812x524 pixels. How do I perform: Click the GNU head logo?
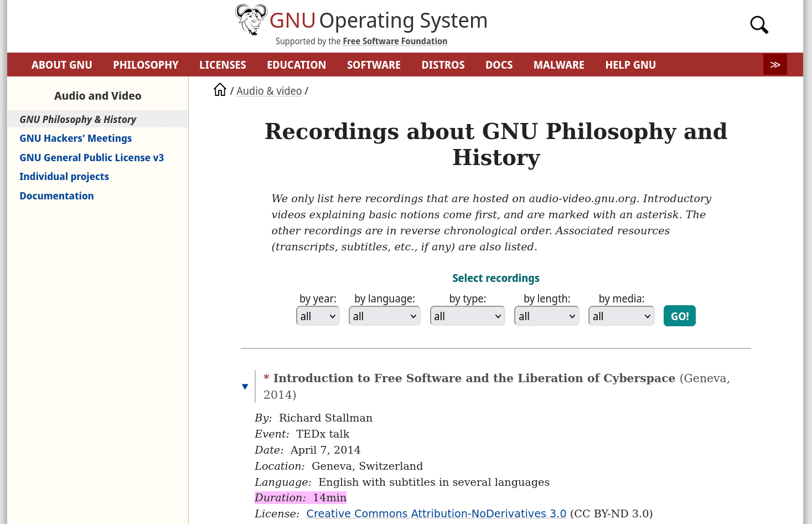251,19
